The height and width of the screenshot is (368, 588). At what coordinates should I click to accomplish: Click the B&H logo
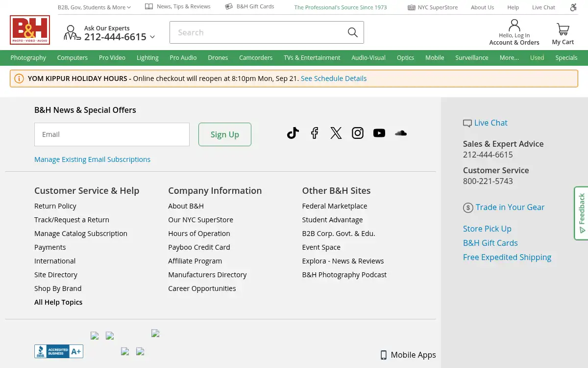tap(29, 30)
